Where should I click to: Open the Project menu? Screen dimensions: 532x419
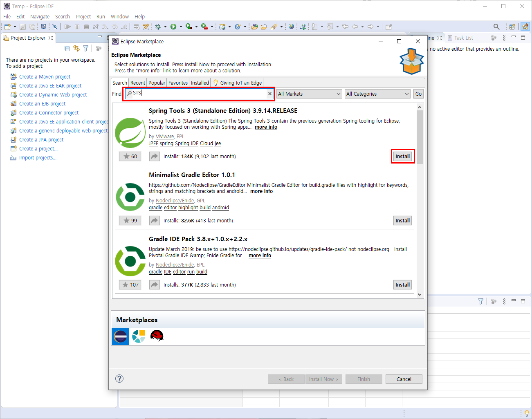pyautogui.click(x=83, y=17)
